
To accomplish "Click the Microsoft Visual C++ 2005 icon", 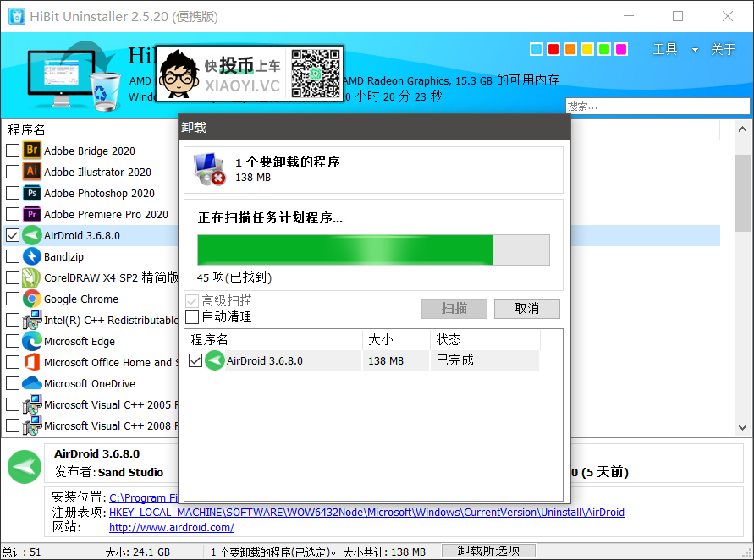I will pyautogui.click(x=32, y=404).
